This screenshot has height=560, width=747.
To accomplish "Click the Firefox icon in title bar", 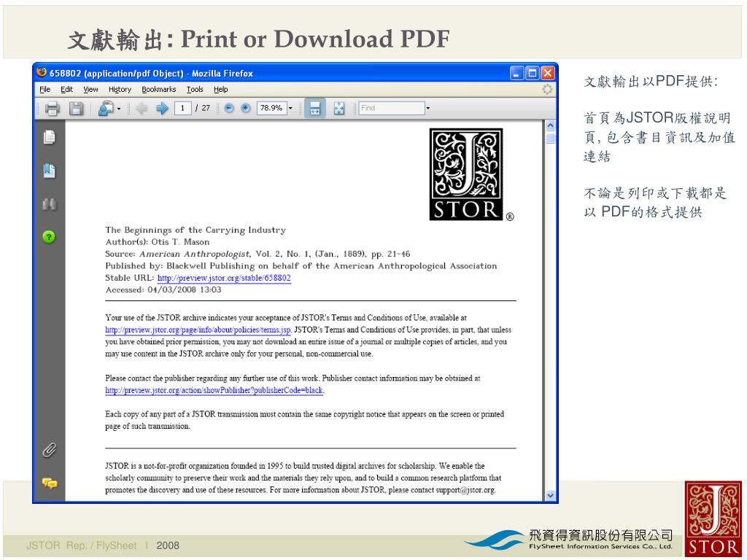I will 42,72.
